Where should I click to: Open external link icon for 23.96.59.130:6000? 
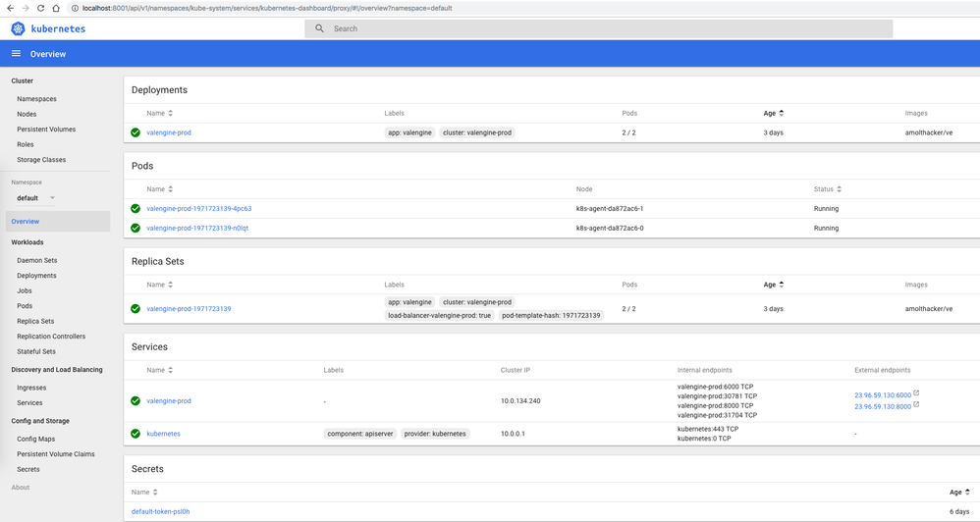(916, 393)
